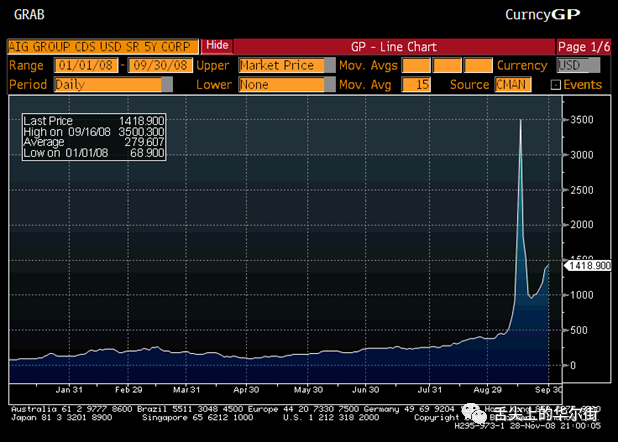Click the May 30 date axis label
Image resolution: width=618 pixels, height=442 pixels.
[x=308, y=390]
